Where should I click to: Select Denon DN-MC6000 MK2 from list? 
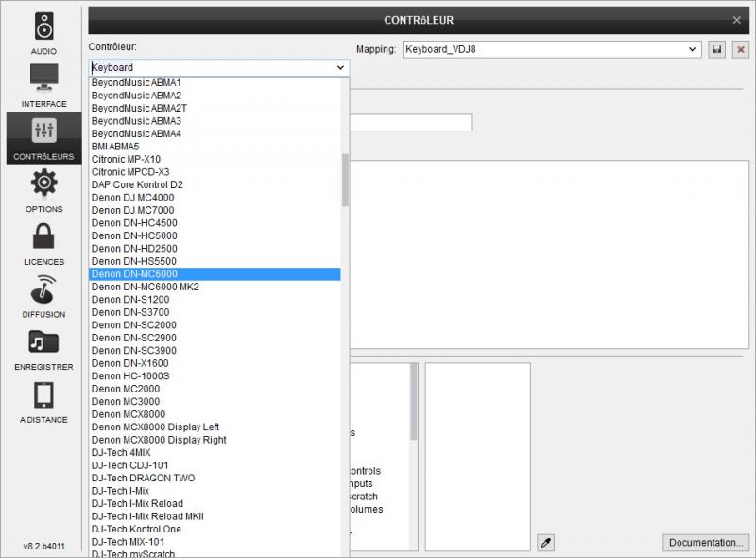tap(145, 287)
